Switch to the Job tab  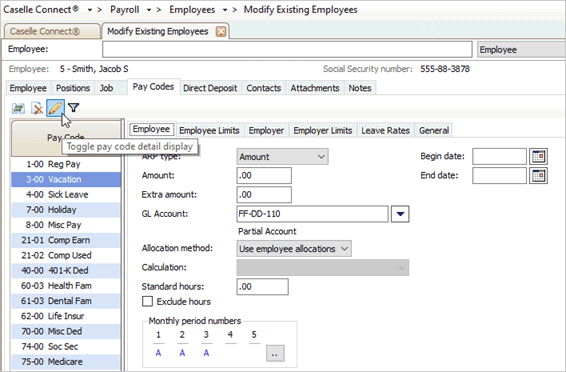[106, 88]
